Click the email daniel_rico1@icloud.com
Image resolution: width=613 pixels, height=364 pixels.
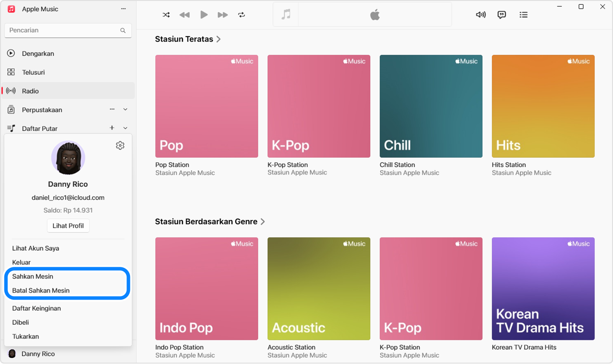(x=68, y=198)
